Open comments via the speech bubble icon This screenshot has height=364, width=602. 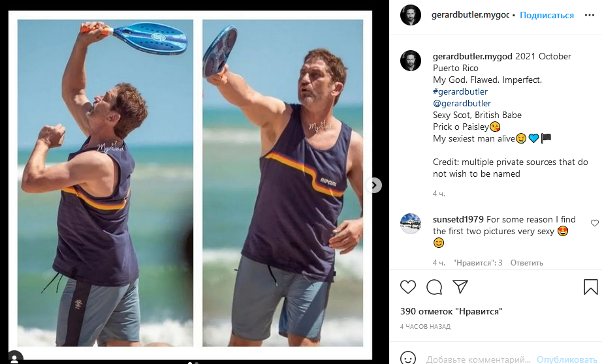[434, 287]
